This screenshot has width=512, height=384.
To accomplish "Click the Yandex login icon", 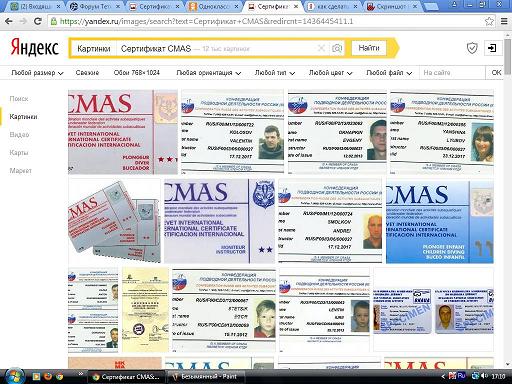I will (x=492, y=48).
